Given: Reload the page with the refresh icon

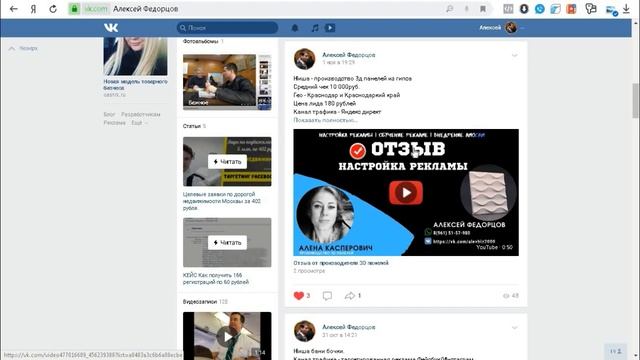Looking at the screenshot, I should (53, 9).
